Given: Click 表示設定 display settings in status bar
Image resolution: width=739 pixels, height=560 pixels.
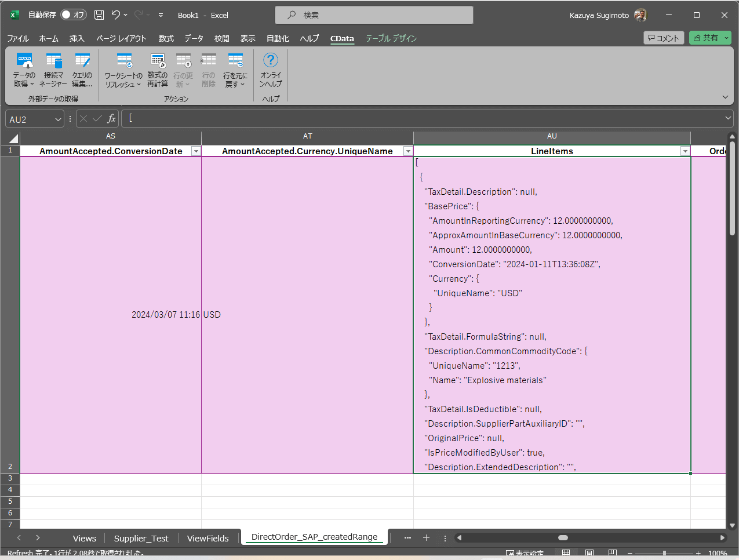Looking at the screenshot, I should [525, 553].
